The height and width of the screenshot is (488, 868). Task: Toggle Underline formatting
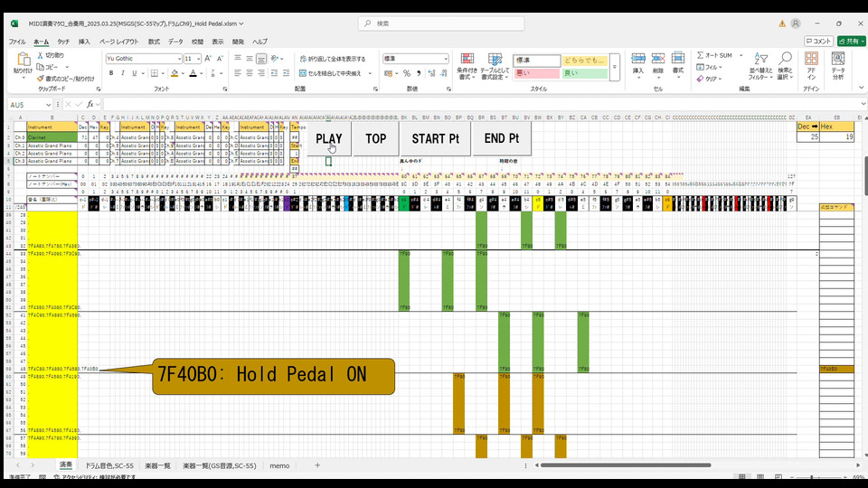[x=134, y=73]
